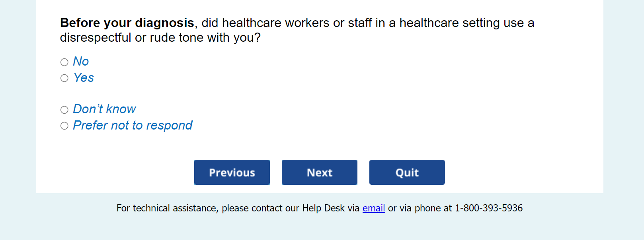Click the "Help Desk" words in footer
The image size is (644, 240).
coord(323,208)
